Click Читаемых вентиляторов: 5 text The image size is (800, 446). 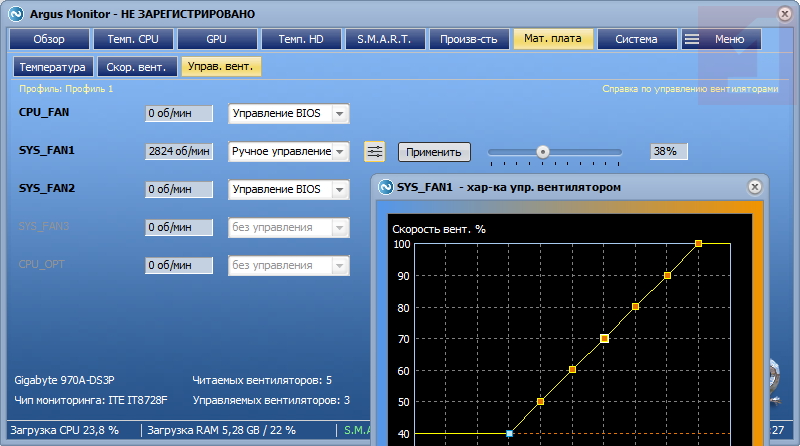pos(262,380)
